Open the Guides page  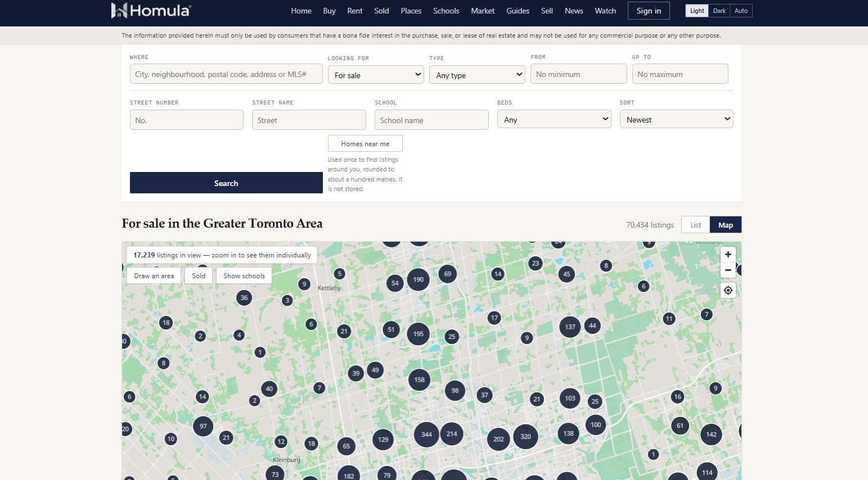518,11
